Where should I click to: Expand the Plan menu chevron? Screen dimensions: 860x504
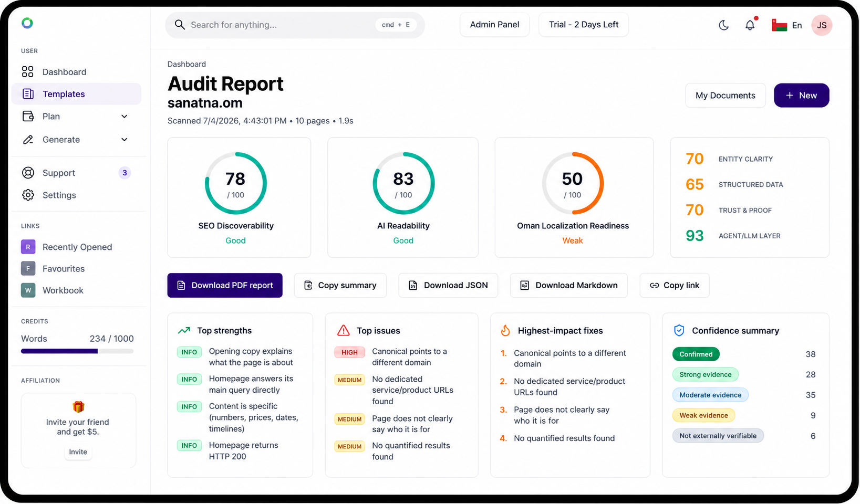pos(125,117)
